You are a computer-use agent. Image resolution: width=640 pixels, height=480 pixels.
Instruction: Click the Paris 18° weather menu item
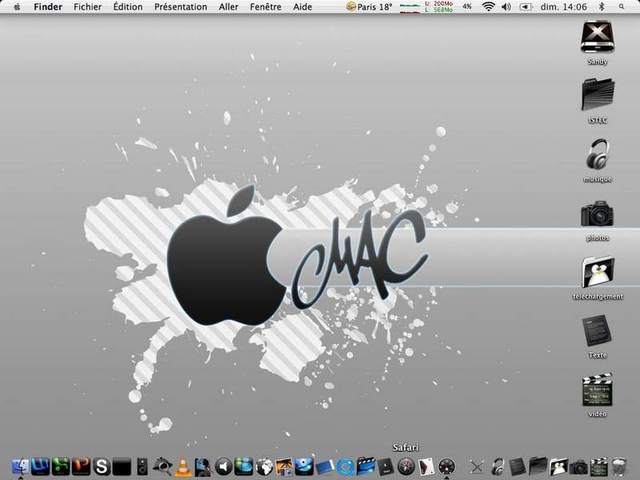(x=369, y=7)
